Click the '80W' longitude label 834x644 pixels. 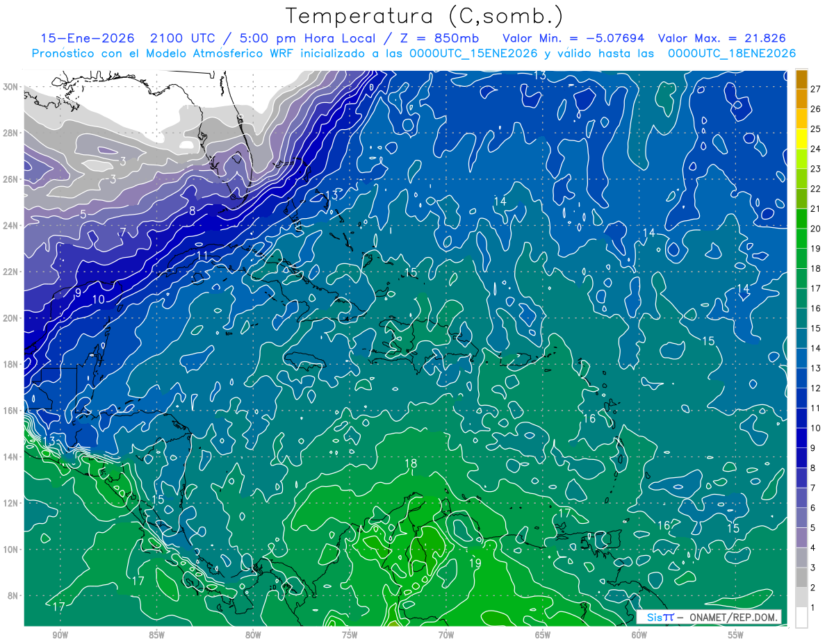(253, 635)
